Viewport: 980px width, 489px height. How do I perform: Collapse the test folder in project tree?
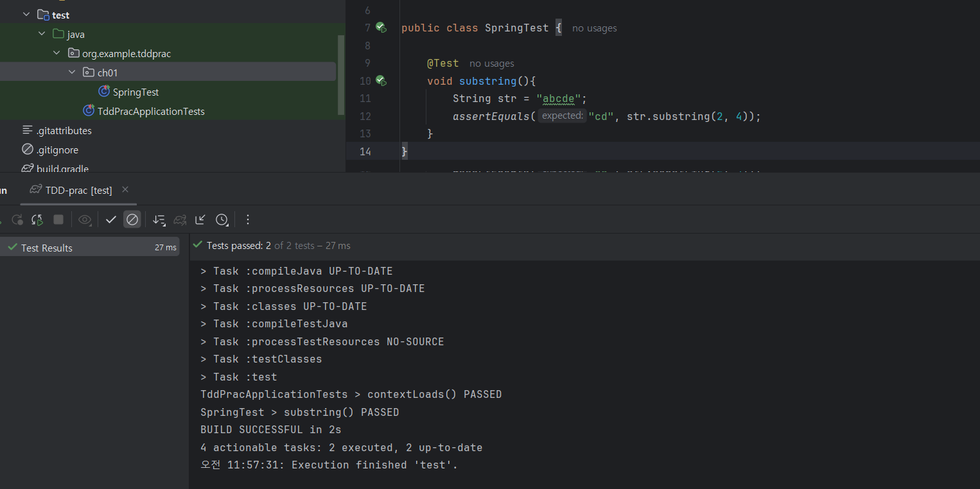click(26, 14)
